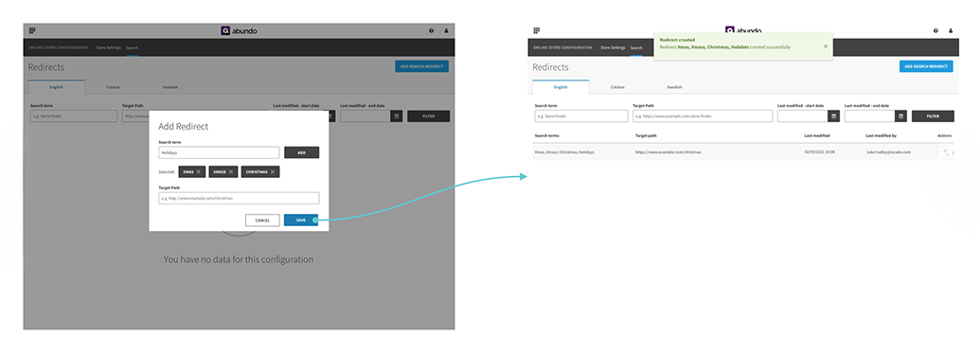Click 'Target path' column header
Viewport: 980px width, 353px height.
click(x=646, y=135)
